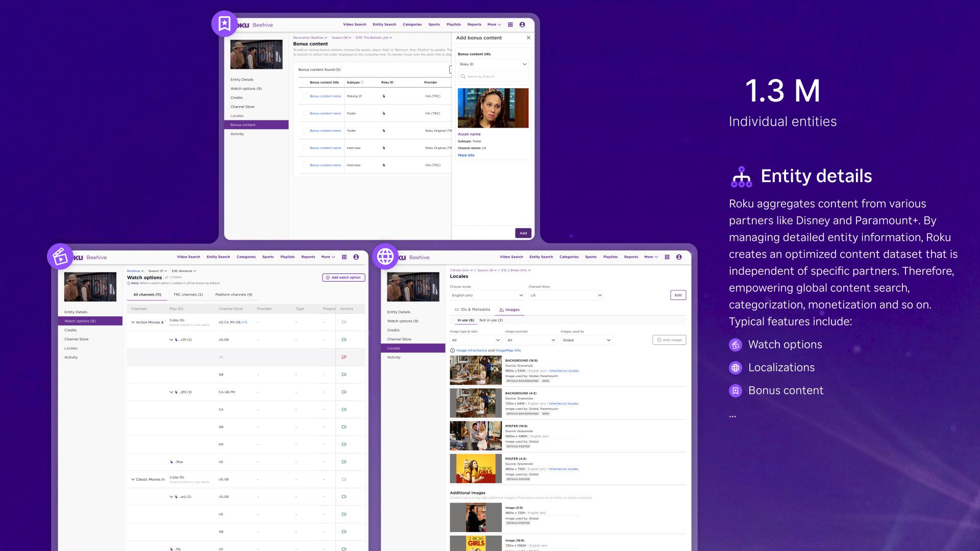Click the info icon beside Image inheritance
Screen dimensions: 980x551
(452, 350)
